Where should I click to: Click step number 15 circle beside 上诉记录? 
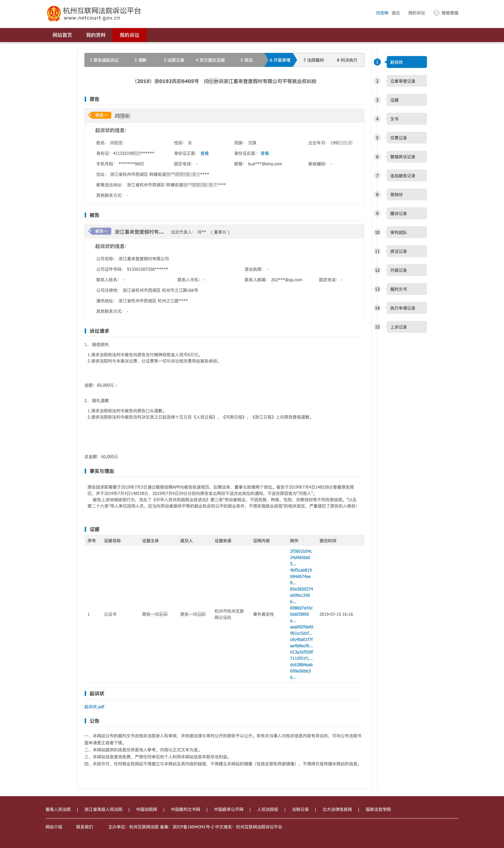pos(377,327)
